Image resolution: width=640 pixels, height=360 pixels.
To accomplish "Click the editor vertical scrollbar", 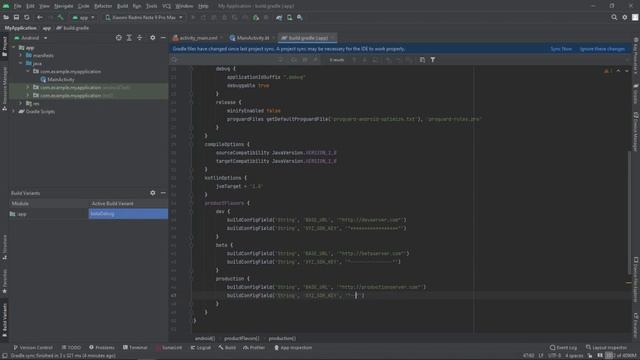I will click(x=629, y=212).
